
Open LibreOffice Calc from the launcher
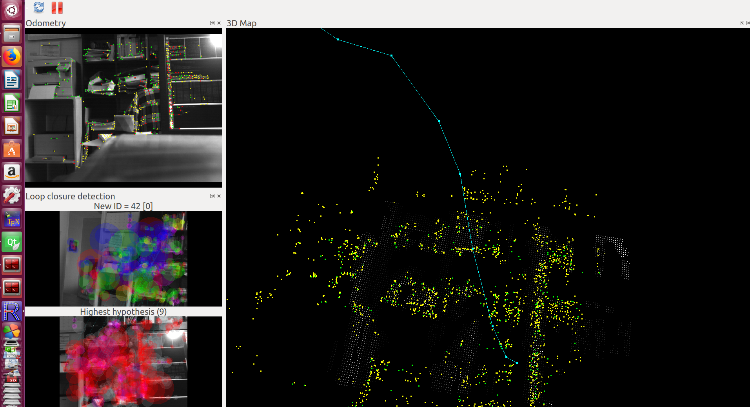[12, 103]
